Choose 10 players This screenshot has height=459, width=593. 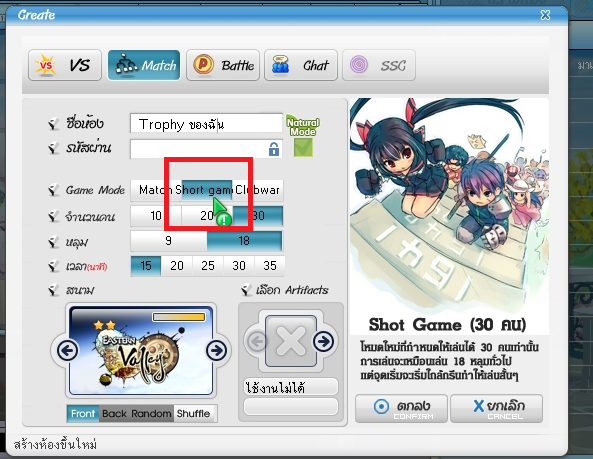pyautogui.click(x=156, y=216)
